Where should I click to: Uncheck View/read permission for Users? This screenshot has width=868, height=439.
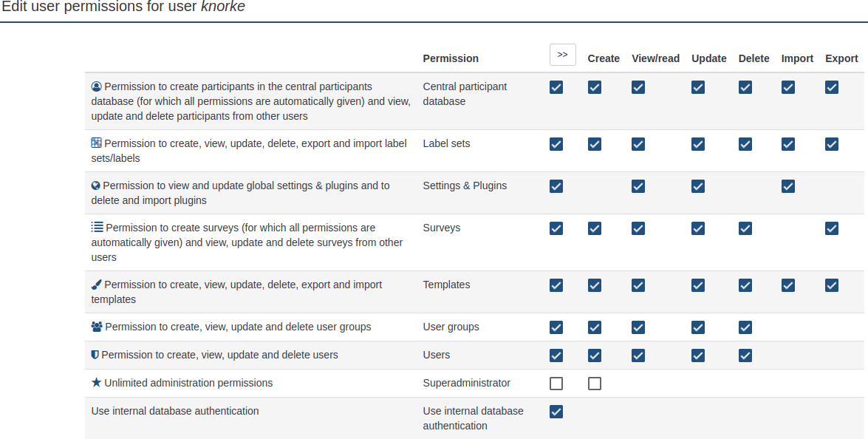click(638, 355)
